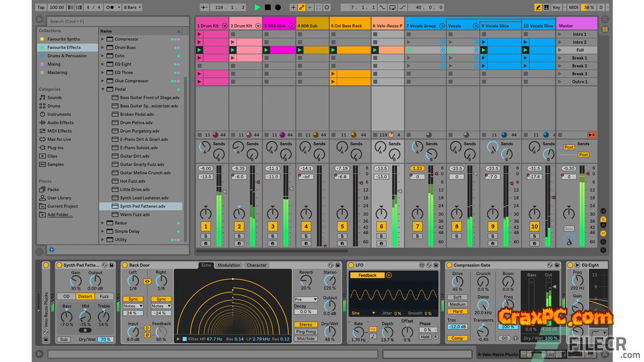Click the Dry/Wet 70 % slider in Pedal

click(x=105, y=339)
